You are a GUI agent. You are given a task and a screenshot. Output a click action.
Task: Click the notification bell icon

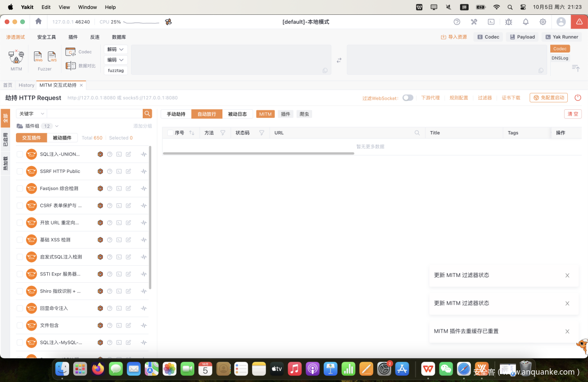click(x=525, y=22)
